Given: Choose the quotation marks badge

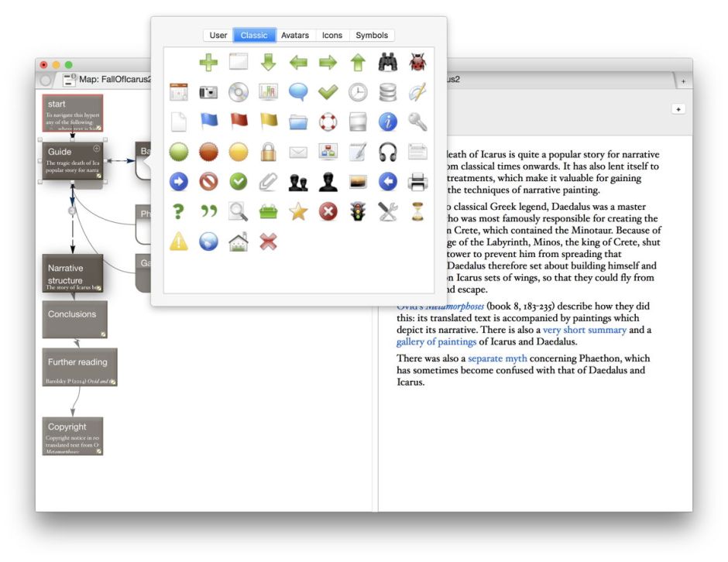Looking at the screenshot, I should coord(209,211).
